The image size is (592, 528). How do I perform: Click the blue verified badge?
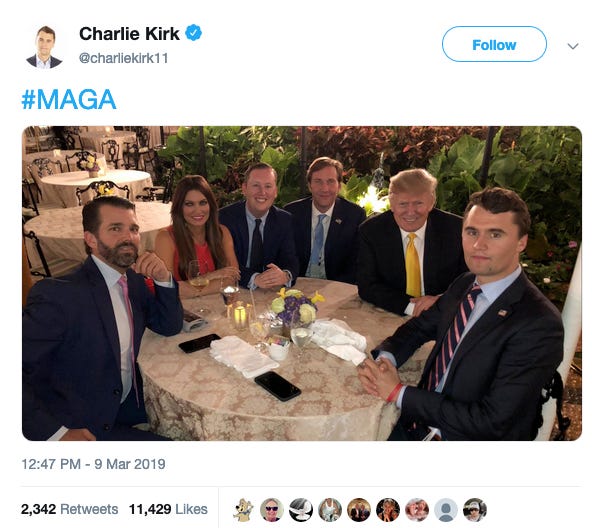click(x=193, y=33)
